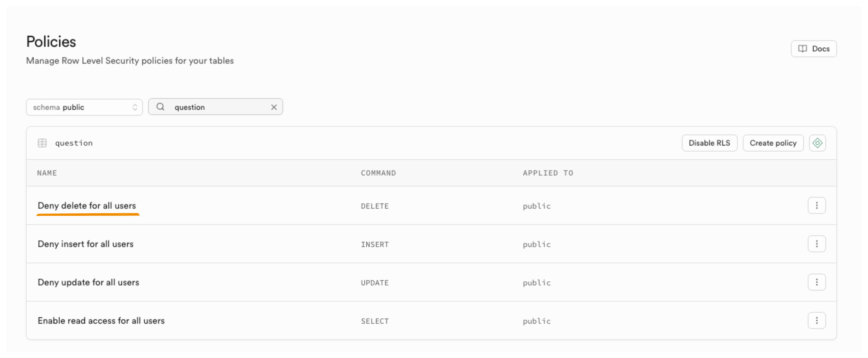Click the question table grid icon

[42, 143]
